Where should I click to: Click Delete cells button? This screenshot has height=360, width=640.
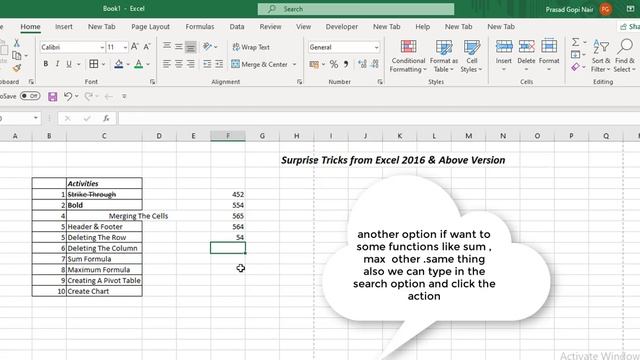coord(526,55)
